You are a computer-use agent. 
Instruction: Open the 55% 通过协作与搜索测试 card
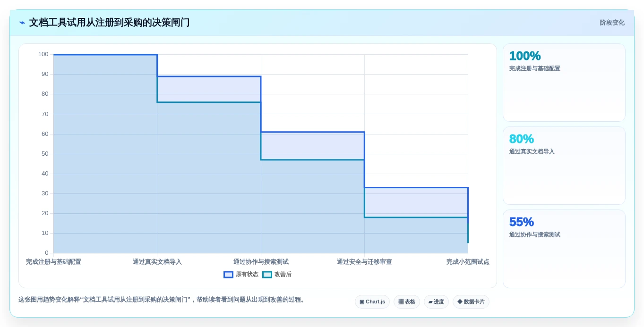564,249
